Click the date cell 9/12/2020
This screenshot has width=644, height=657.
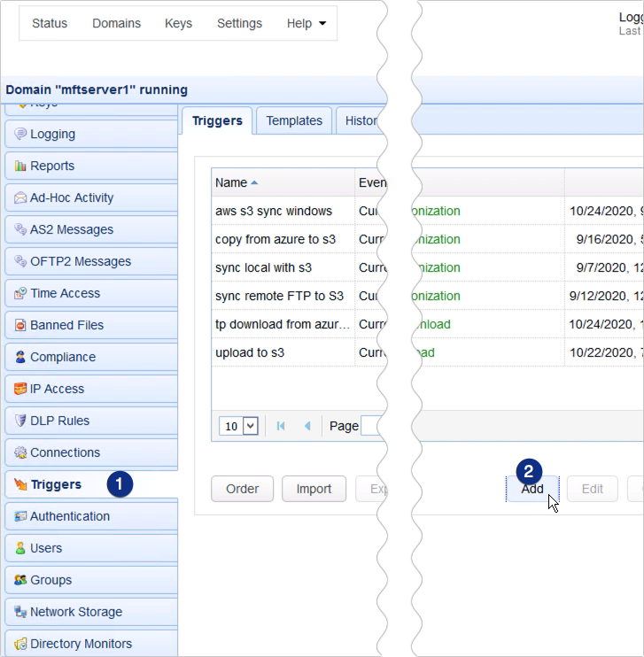pyautogui.click(x=605, y=296)
